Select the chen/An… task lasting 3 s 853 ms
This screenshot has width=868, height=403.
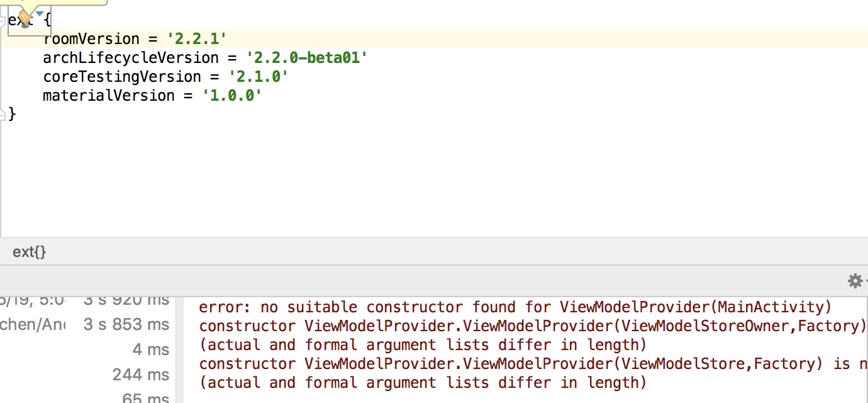click(x=82, y=324)
